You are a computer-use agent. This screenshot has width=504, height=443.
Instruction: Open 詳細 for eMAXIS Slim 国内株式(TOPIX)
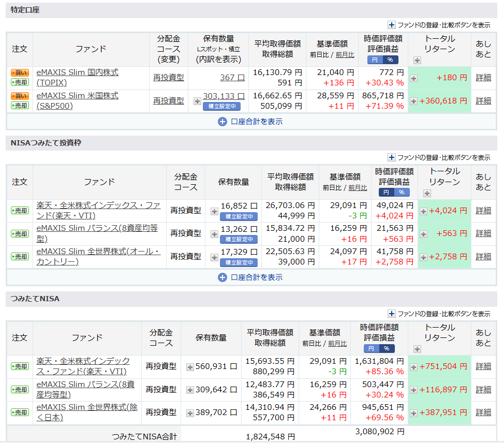tap(483, 78)
